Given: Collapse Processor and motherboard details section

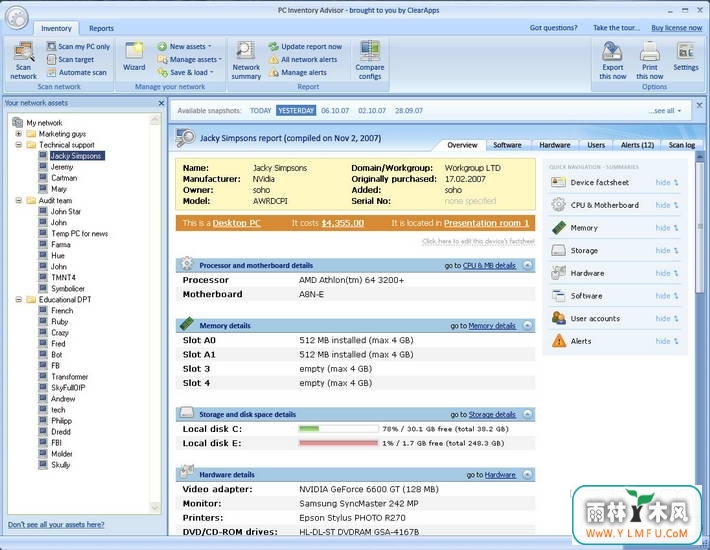Looking at the screenshot, I should pos(528,265).
